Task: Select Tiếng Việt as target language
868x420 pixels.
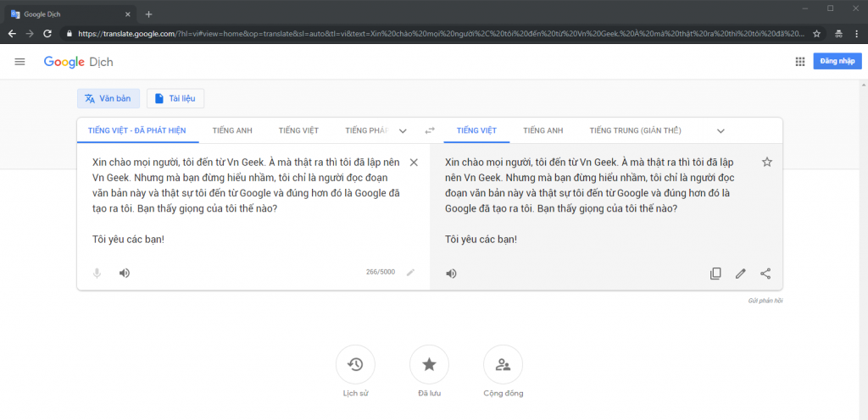Action: (476, 131)
